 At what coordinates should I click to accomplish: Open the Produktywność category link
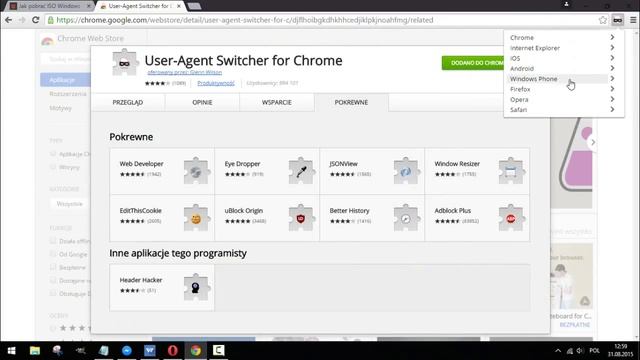[216, 83]
